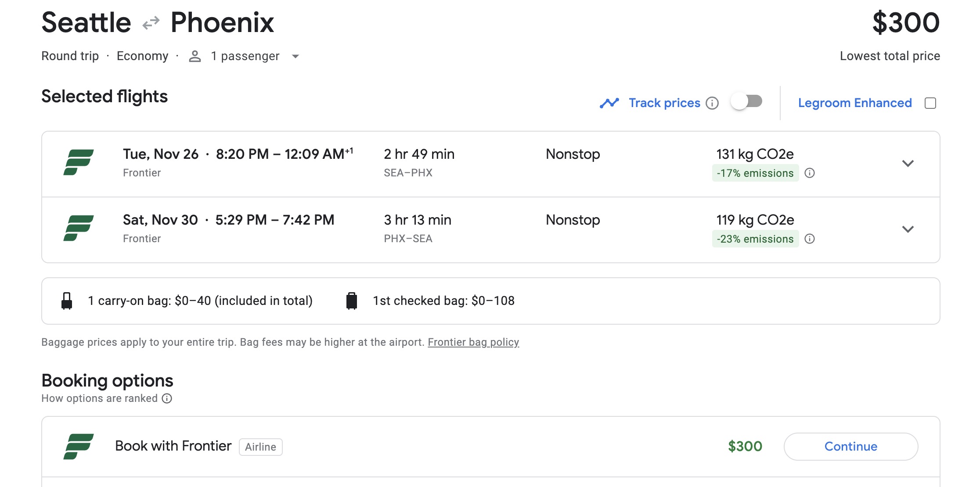Click the info icon beside -23% emissions
The width and height of the screenshot is (980, 487).
click(811, 239)
